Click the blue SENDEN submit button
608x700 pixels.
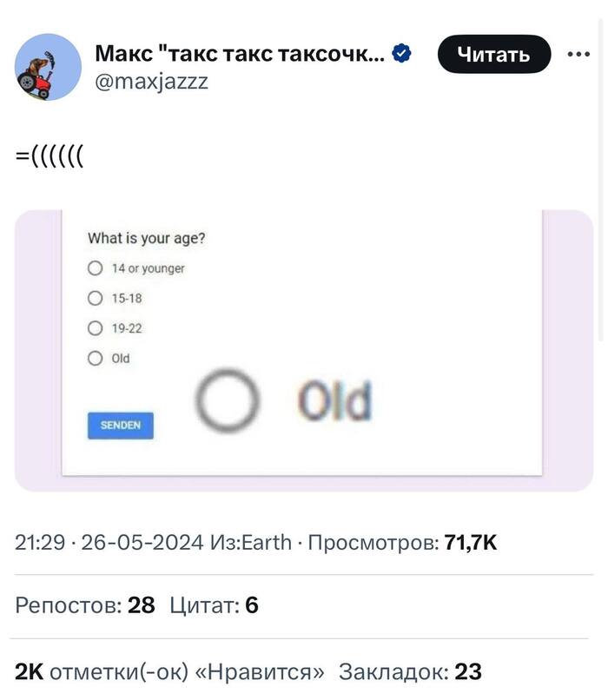tap(121, 425)
